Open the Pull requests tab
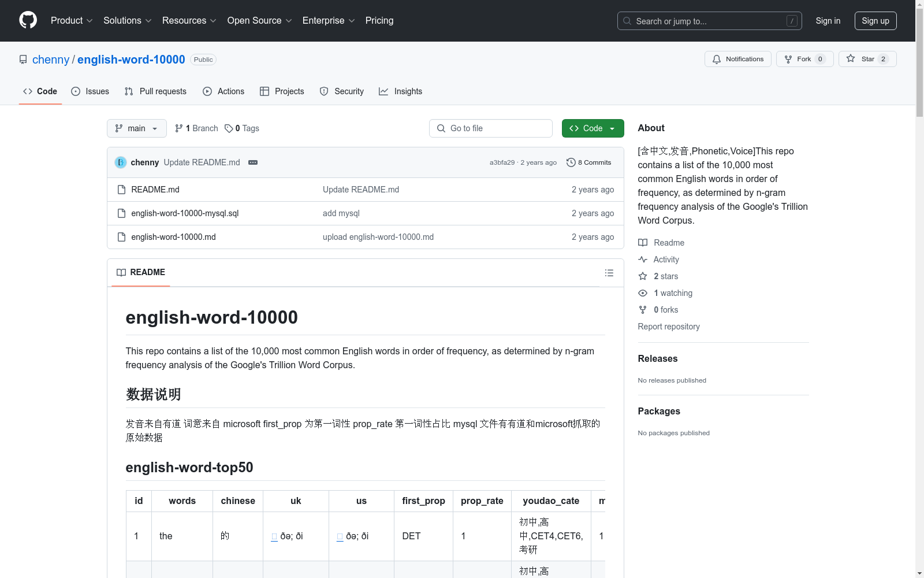This screenshot has width=924, height=578. (155, 91)
